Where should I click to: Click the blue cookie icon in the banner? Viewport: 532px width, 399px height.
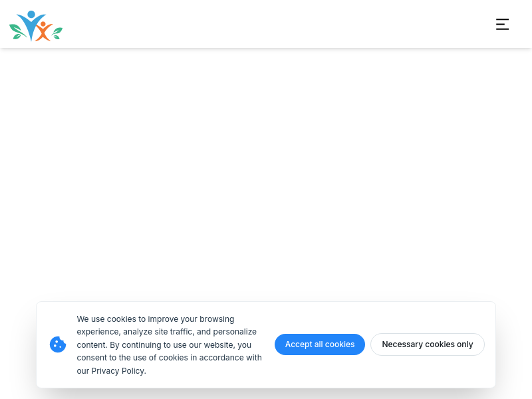point(58,344)
